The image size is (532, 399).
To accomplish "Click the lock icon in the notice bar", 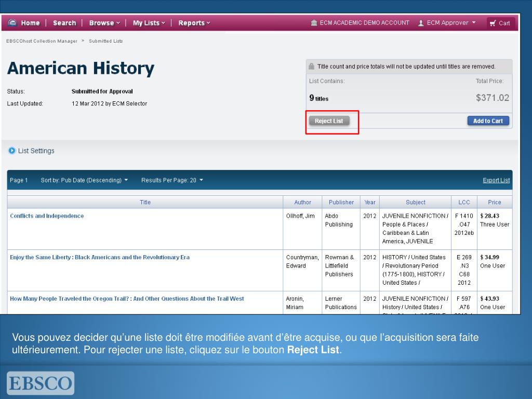I will pyautogui.click(x=312, y=66).
